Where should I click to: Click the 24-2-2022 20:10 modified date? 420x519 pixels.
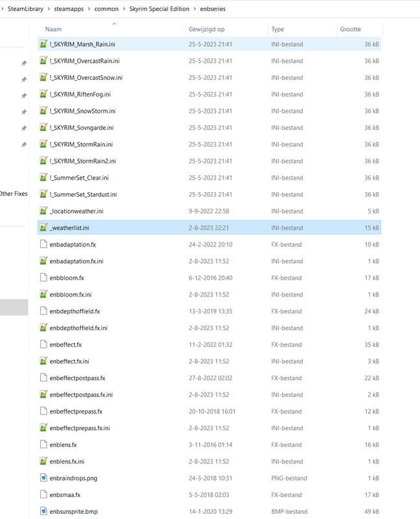[x=211, y=245]
